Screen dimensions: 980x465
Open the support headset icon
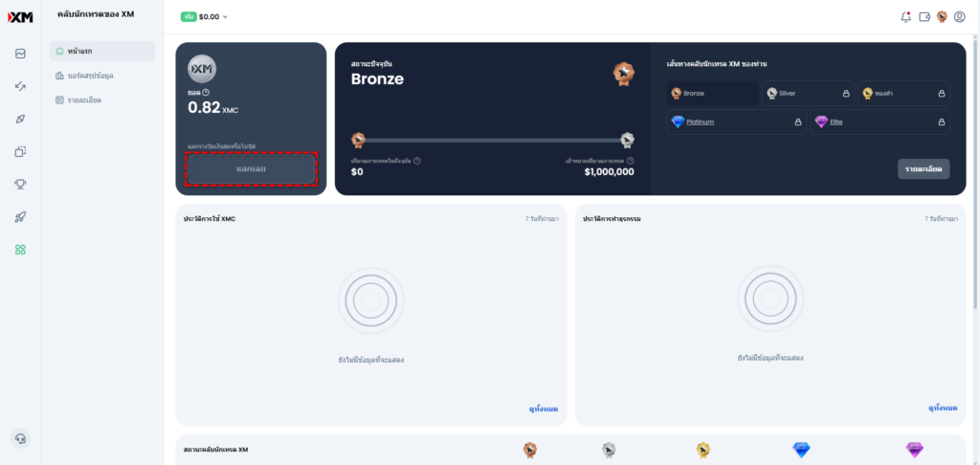(20, 439)
